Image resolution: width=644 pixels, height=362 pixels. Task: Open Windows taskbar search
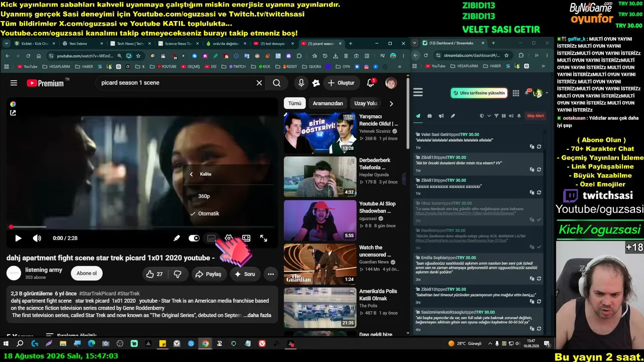tap(20, 344)
